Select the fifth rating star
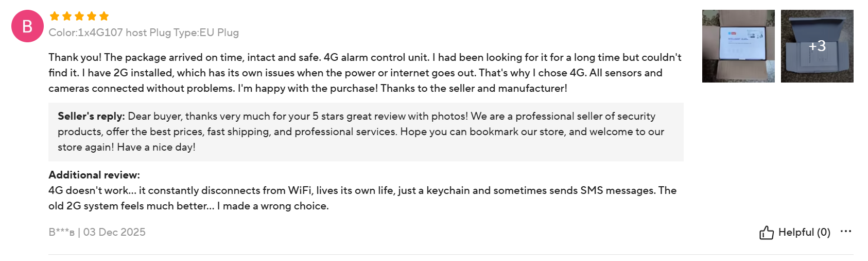 (x=104, y=16)
